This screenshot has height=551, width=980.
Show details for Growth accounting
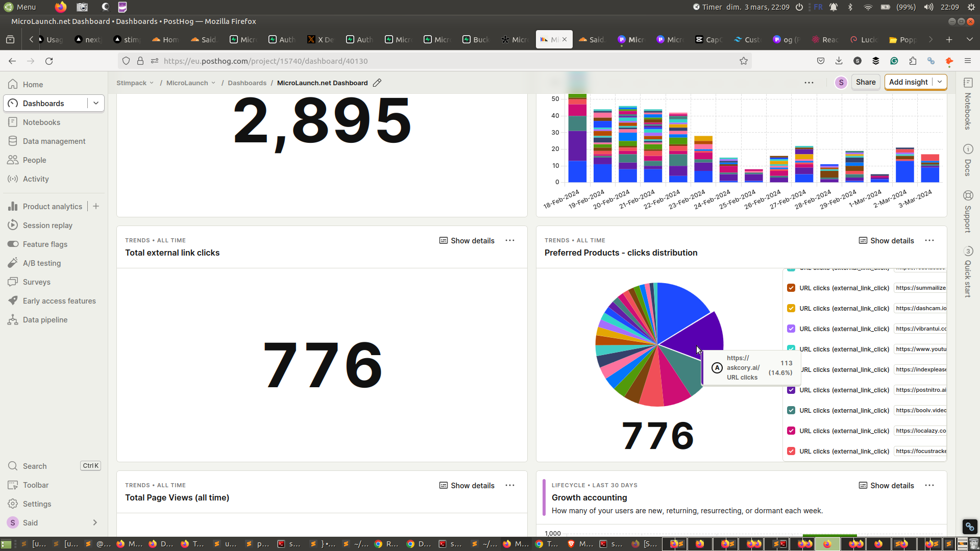887,485
